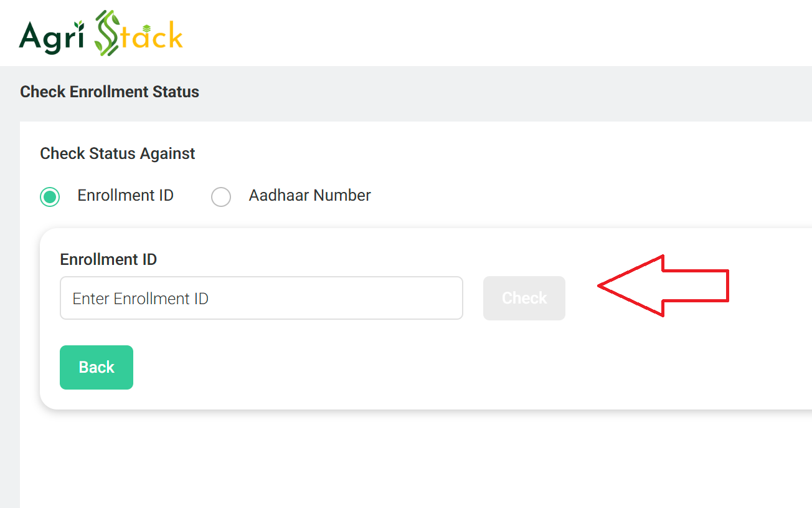812x508 pixels.
Task: Select the Enrollment ID radio button
Action: 49,196
